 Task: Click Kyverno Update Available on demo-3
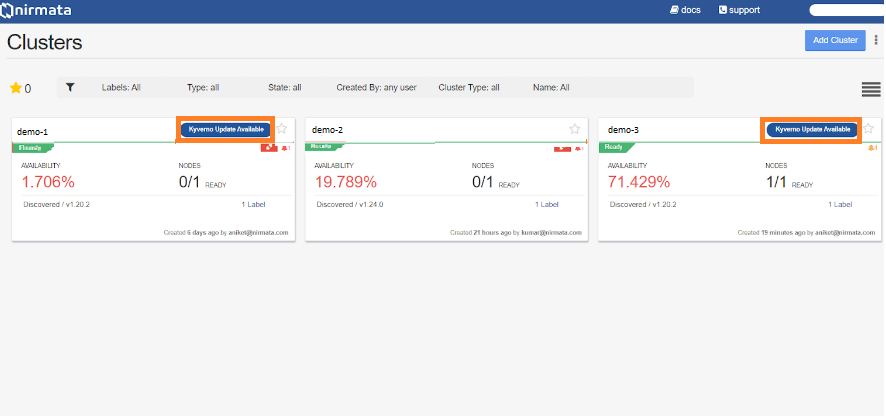pos(812,129)
